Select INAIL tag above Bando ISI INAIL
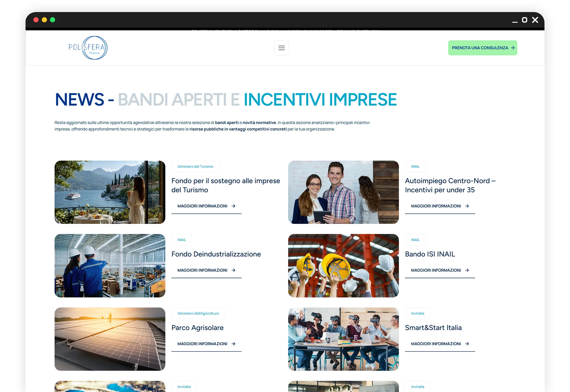This screenshot has height=392, width=570. click(x=415, y=240)
